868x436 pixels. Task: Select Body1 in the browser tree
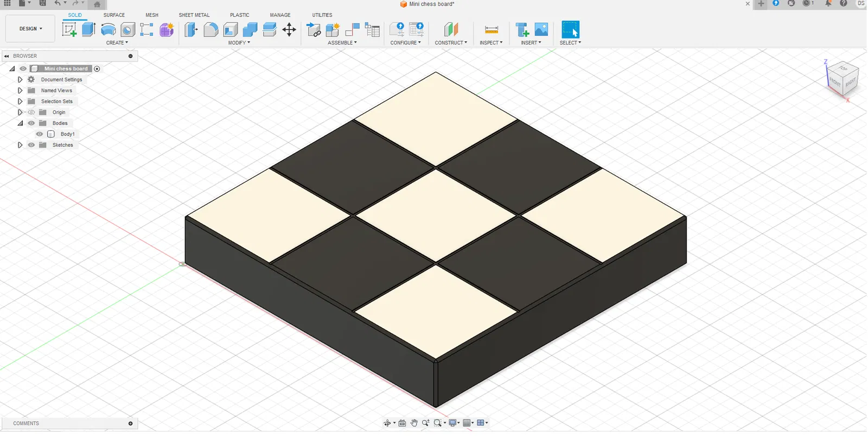(x=67, y=134)
